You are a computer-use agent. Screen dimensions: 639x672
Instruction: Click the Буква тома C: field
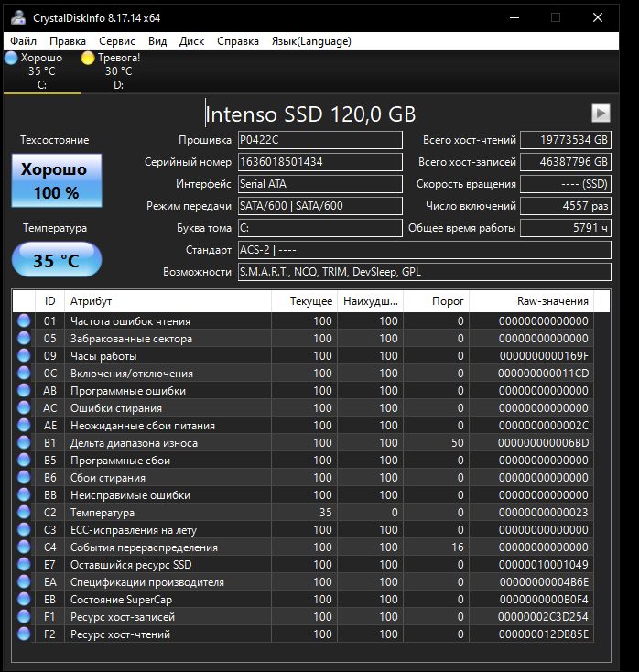tap(320, 228)
